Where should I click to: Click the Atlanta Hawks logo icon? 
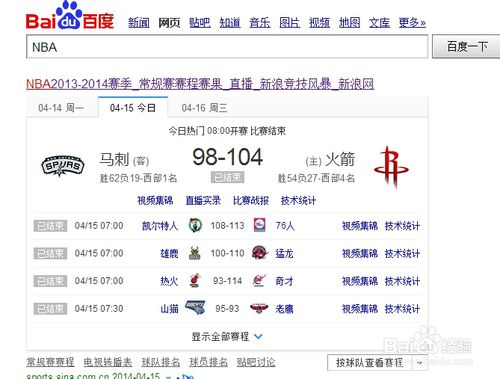(x=259, y=308)
